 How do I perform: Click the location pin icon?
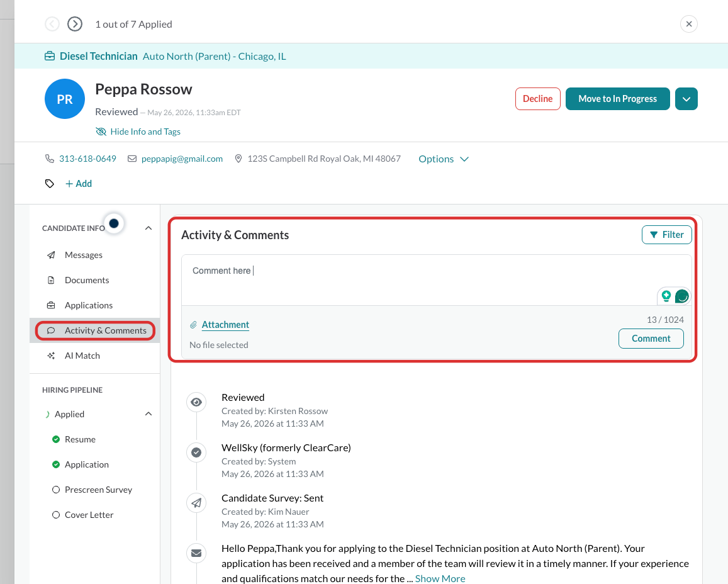click(x=238, y=159)
